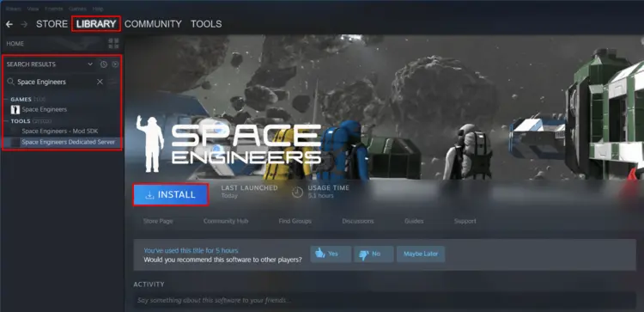Click the blue INSTALL button
Image resolution: width=644 pixels, height=312 pixels.
pos(171,194)
